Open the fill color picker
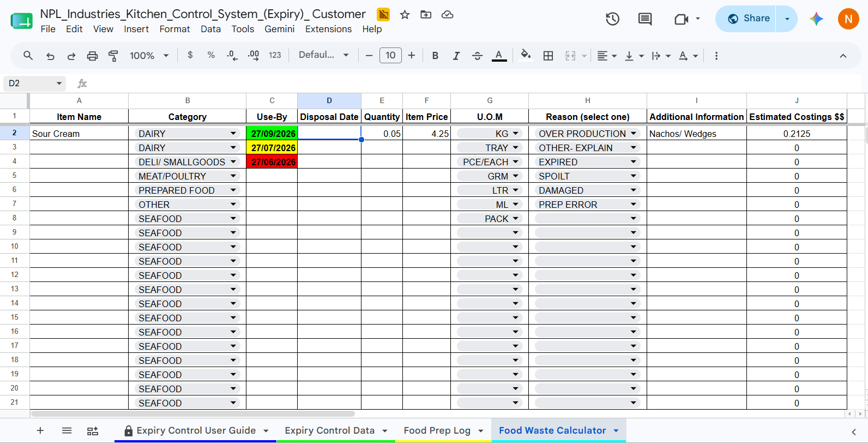This screenshot has width=868, height=444. [x=526, y=55]
